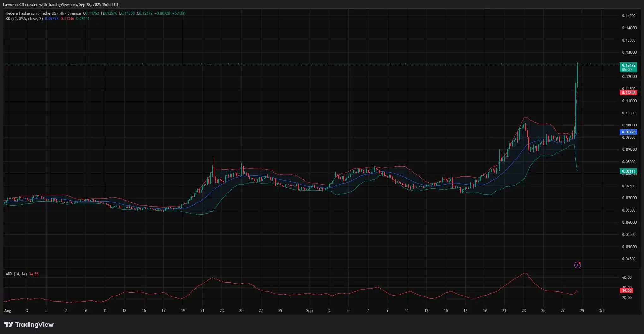Click the 34.56 value beside ADX label
The height and width of the screenshot is (334, 644).
tap(33, 274)
